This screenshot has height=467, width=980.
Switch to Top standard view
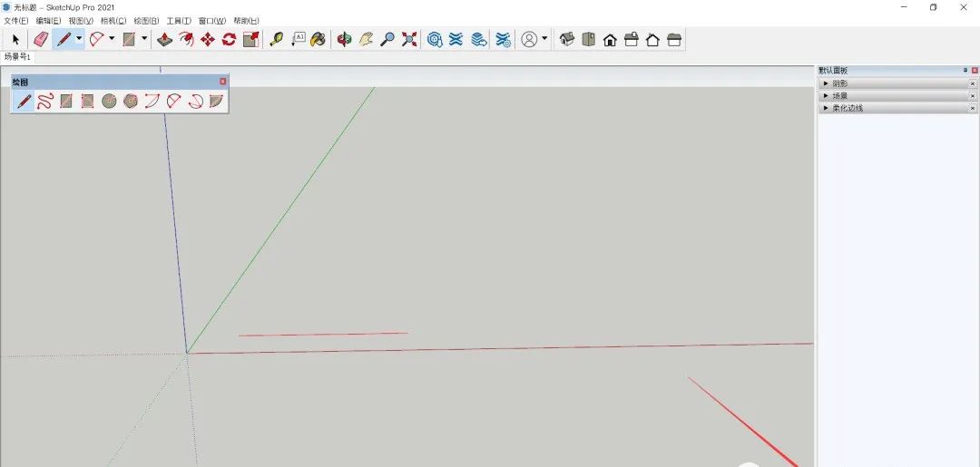588,40
